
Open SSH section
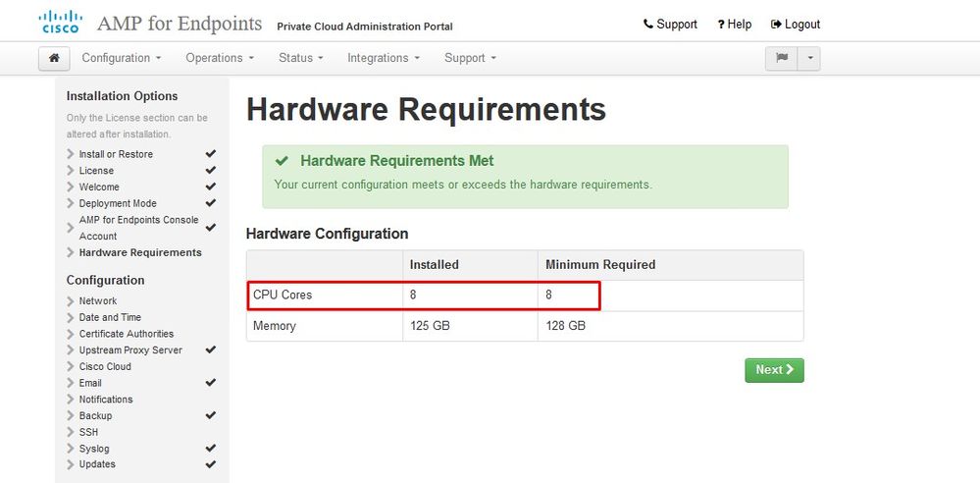click(88, 432)
